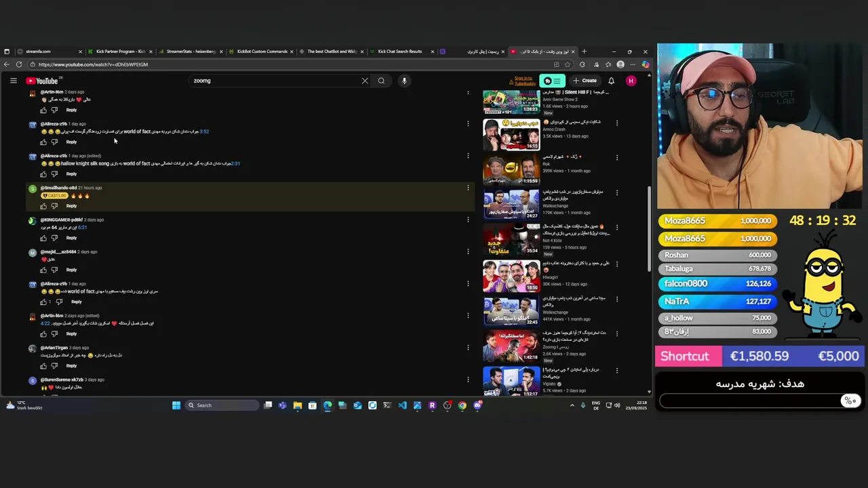Open File Explorer from the taskbar
This screenshot has width=868, height=488.
pos(297,405)
